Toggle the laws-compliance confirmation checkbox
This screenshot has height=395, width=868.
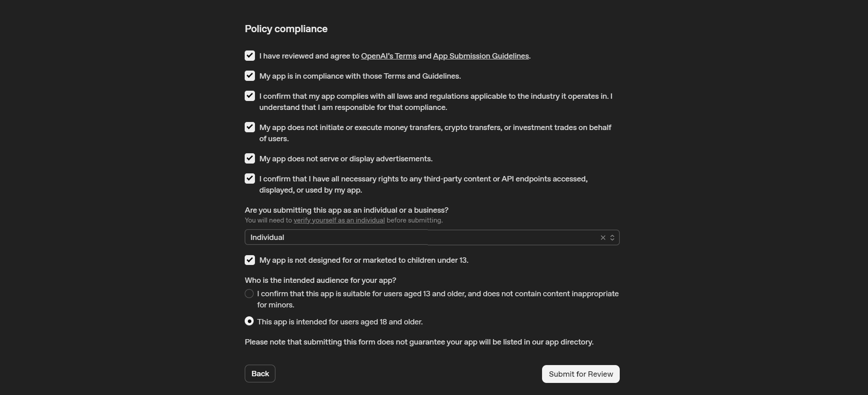click(x=249, y=96)
